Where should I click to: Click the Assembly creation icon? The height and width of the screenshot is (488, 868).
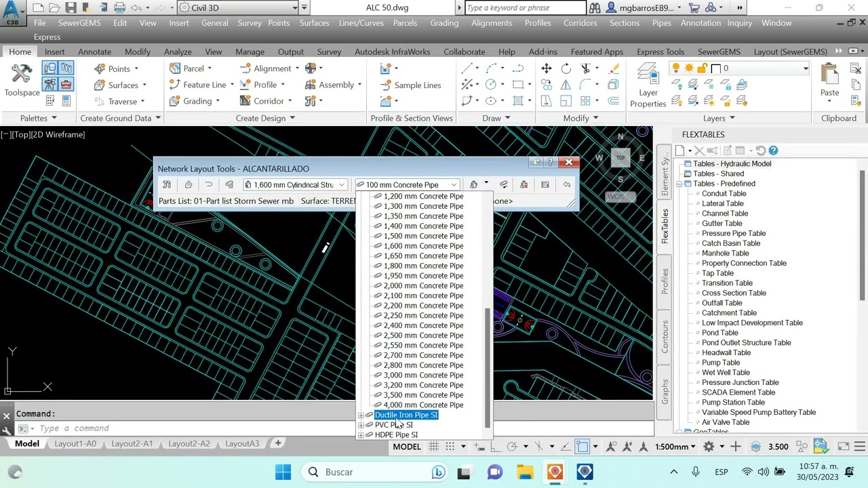310,85
